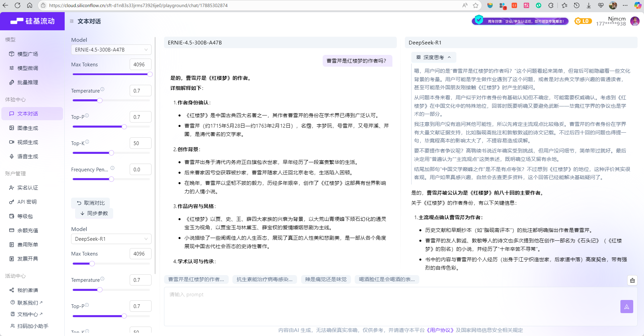This screenshot has width=644, height=336.
Task: Select 文本对话 in sidebar
Action: coord(32,113)
